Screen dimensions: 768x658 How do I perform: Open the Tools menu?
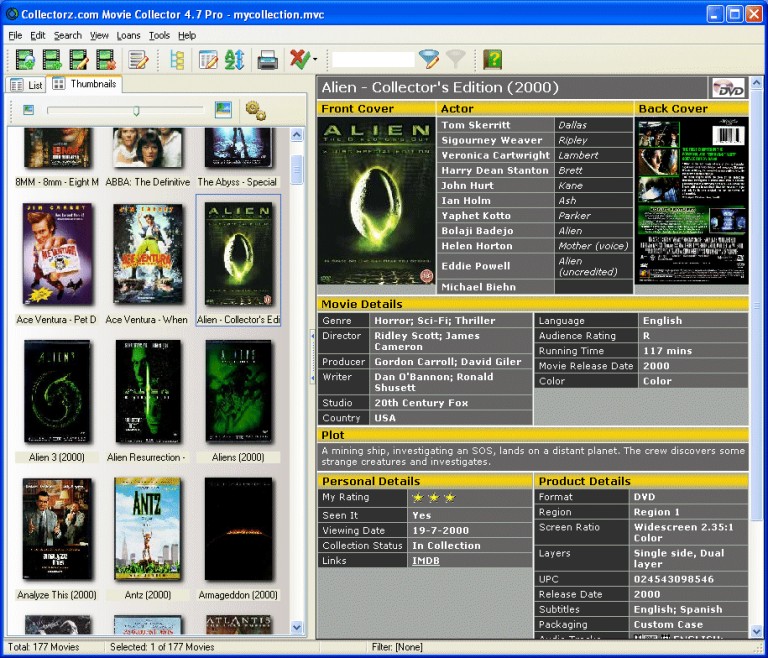[x=159, y=35]
